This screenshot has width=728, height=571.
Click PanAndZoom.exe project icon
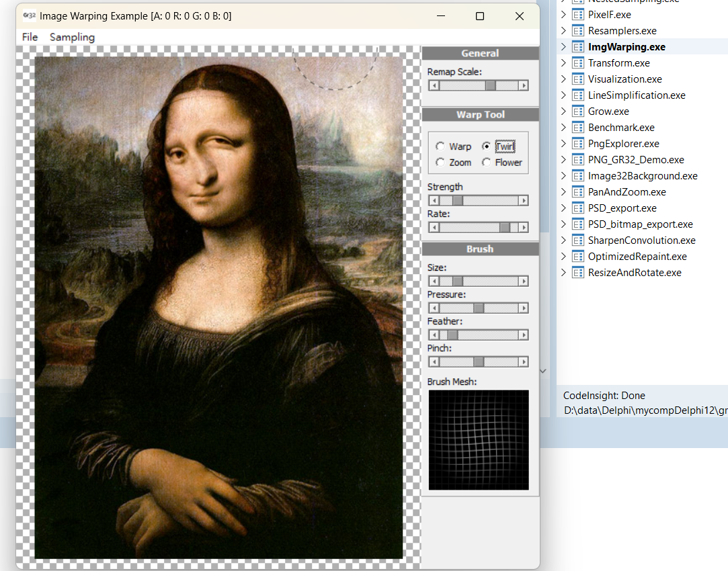tap(578, 192)
